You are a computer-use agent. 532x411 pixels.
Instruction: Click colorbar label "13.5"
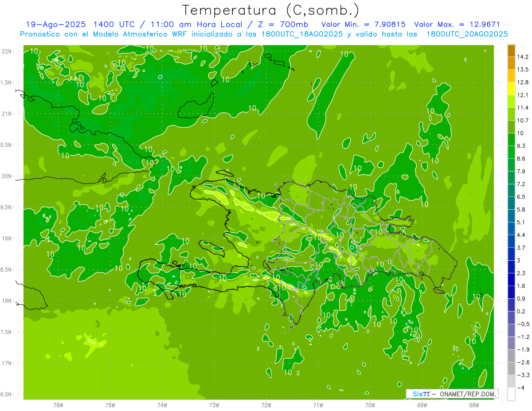tap(523, 70)
